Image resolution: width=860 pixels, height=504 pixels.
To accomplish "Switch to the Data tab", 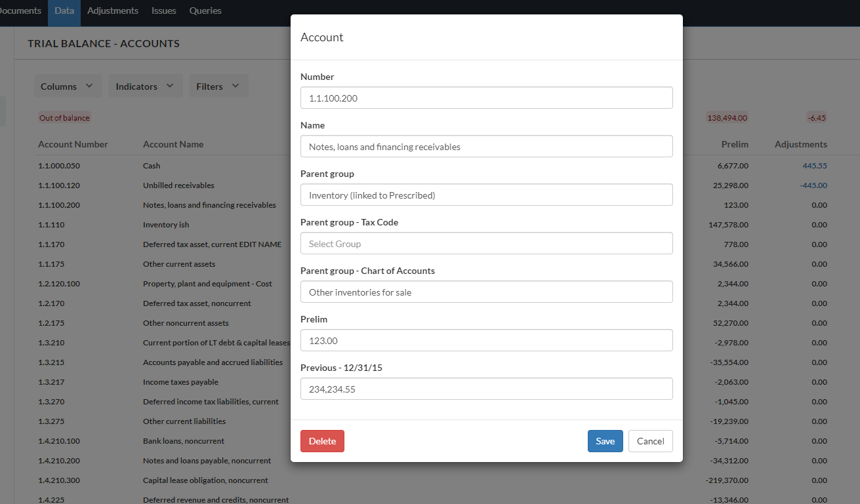I will pyautogui.click(x=64, y=10).
